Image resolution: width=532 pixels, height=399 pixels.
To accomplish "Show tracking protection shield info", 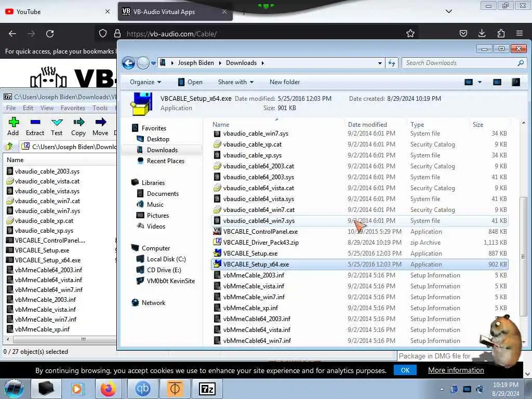I will [x=103, y=33].
